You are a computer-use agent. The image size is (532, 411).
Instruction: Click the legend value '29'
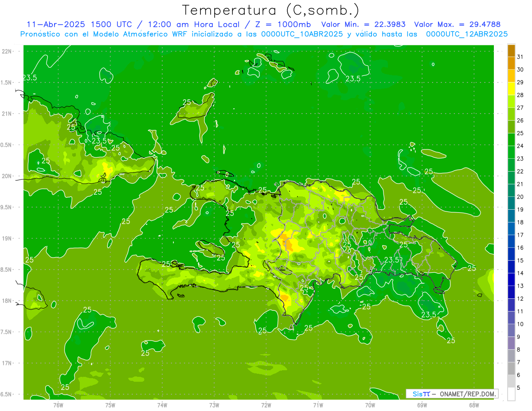[521, 82]
